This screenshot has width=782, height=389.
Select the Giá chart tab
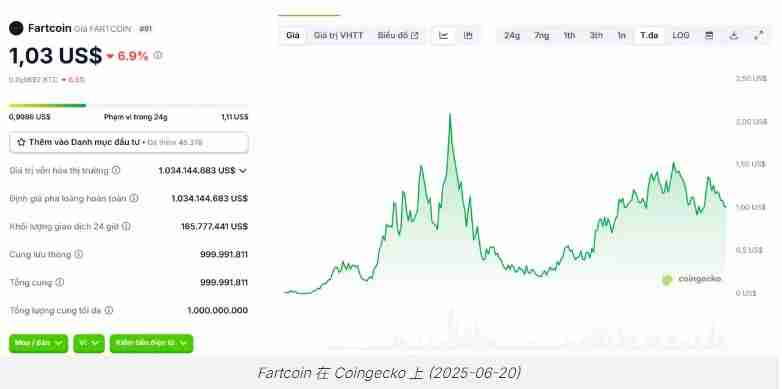point(293,35)
